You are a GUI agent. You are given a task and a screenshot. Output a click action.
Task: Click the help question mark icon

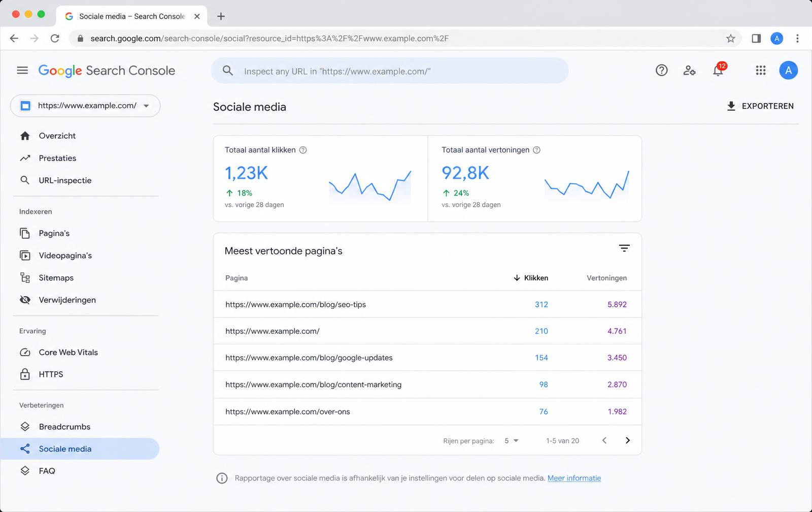pyautogui.click(x=661, y=71)
